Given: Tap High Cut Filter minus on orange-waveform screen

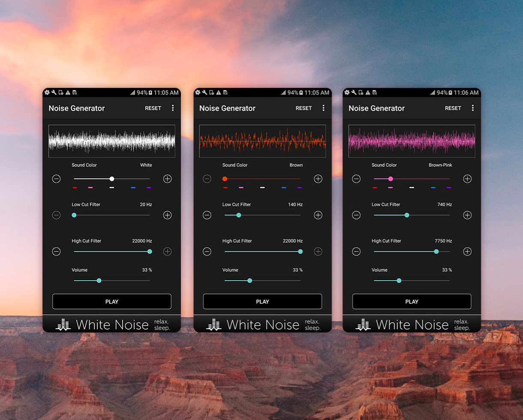Looking at the screenshot, I should (x=207, y=252).
